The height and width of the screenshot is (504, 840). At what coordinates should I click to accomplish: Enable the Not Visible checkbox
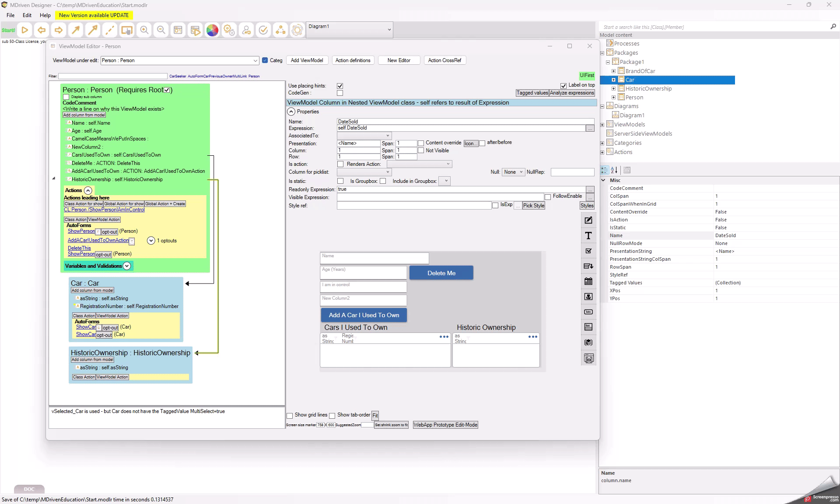(421, 150)
